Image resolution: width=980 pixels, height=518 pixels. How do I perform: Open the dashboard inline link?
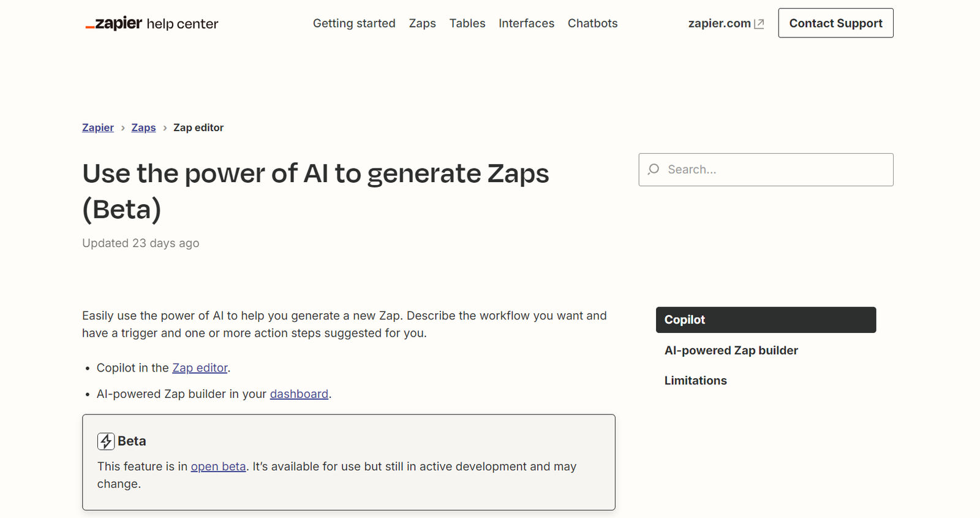tap(299, 394)
